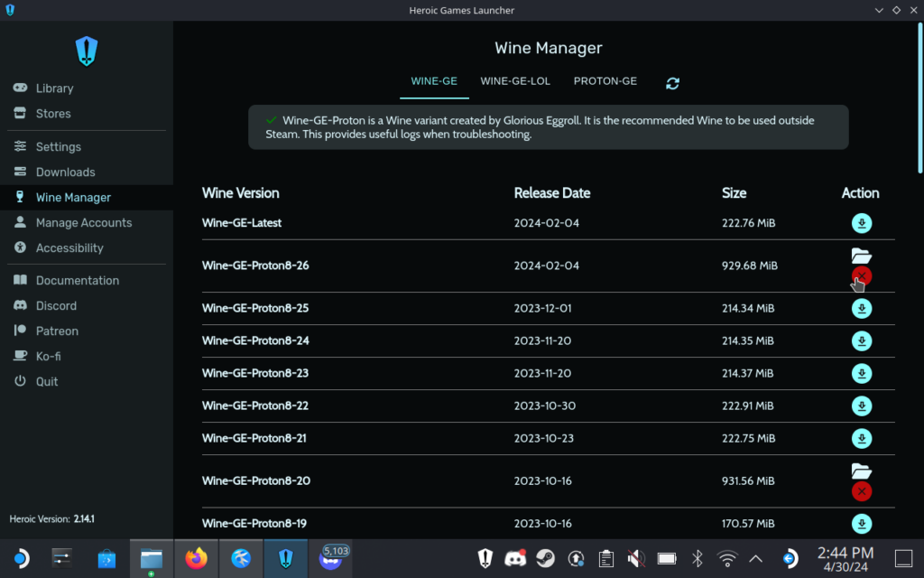Open Bluetooth tray icon
This screenshot has height=578, width=924.
pos(698,558)
